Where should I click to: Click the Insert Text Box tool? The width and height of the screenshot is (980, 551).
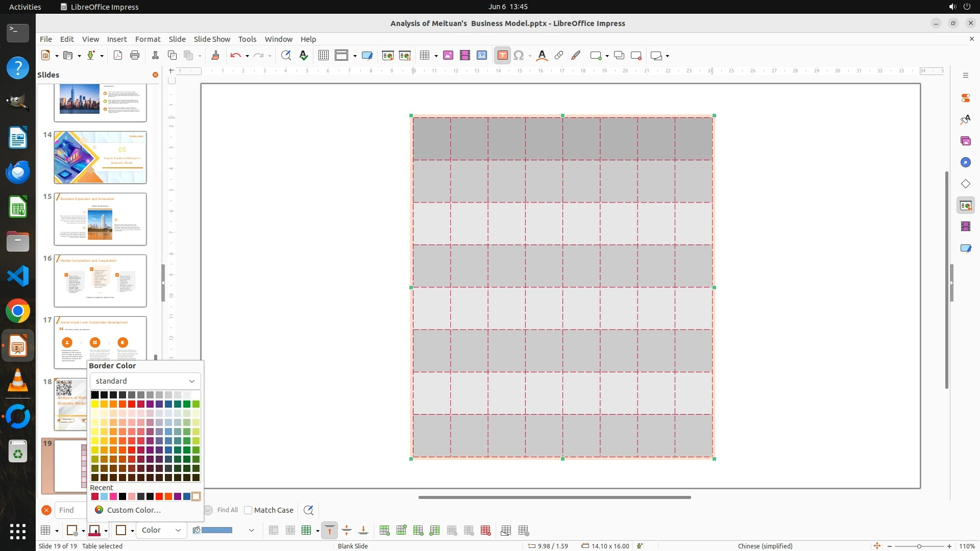(502, 56)
